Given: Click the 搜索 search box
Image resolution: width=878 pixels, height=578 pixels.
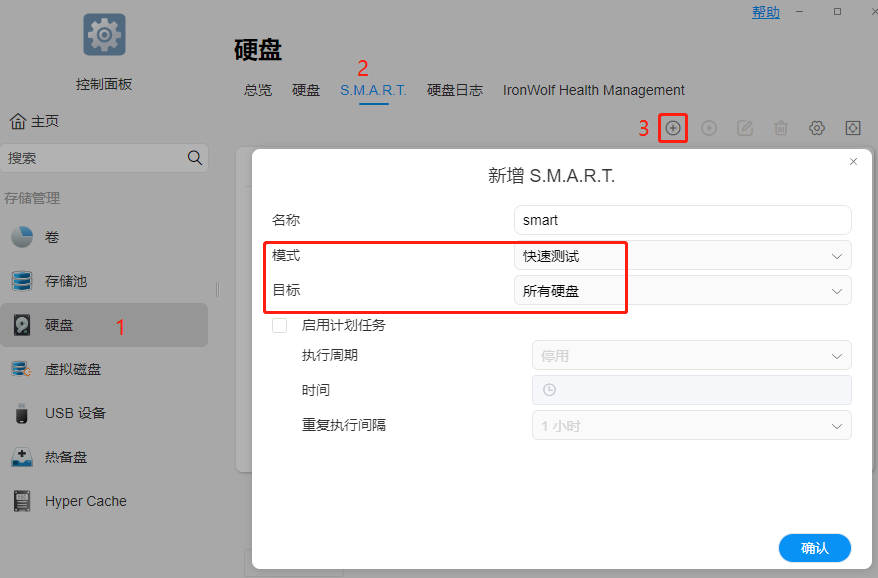Looking at the screenshot, I should tap(104, 158).
